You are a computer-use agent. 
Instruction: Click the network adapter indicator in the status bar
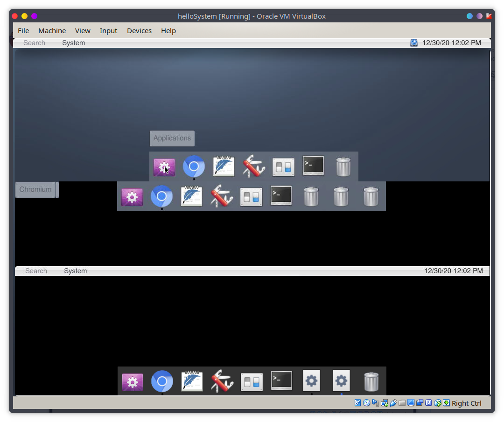[385, 403]
